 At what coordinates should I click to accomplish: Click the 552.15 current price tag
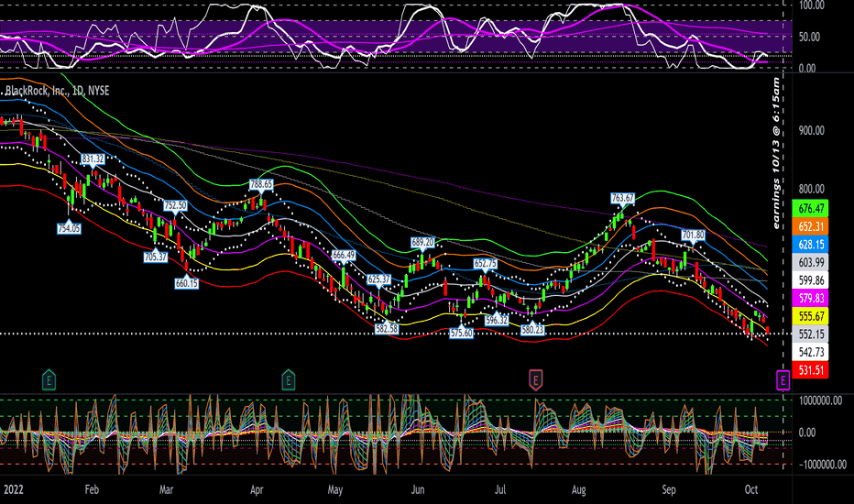tap(810, 334)
